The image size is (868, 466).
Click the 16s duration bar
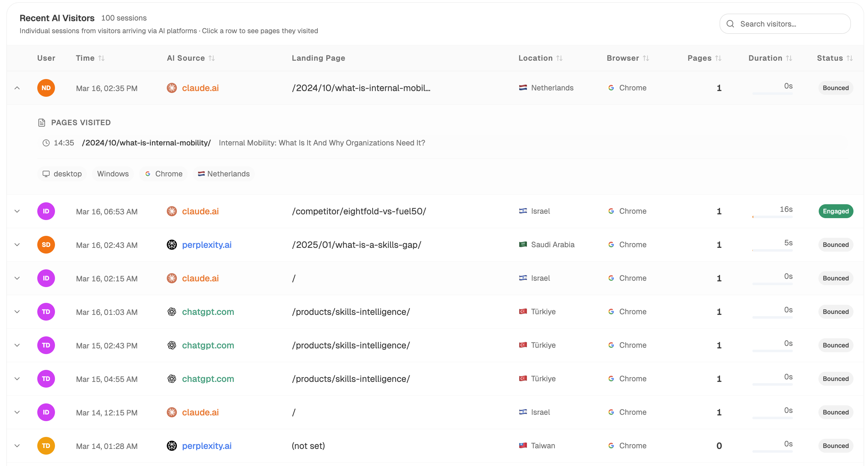point(773,217)
